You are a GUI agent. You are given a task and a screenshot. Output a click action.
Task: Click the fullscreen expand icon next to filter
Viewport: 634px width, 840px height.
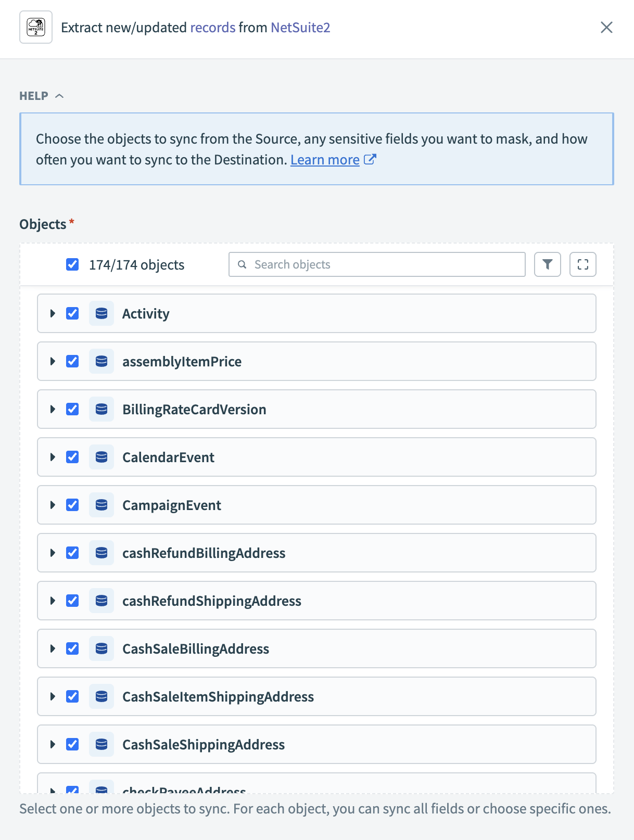click(x=583, y=264)
